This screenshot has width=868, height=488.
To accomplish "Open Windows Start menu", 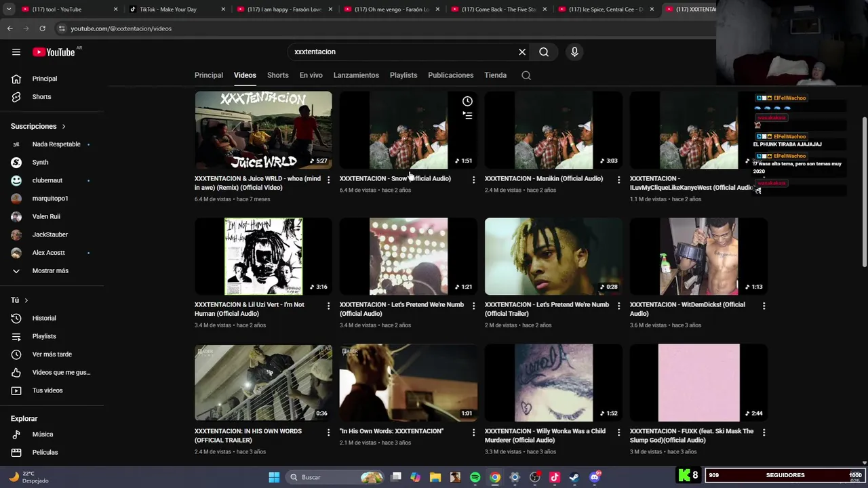I will [274, 477].
